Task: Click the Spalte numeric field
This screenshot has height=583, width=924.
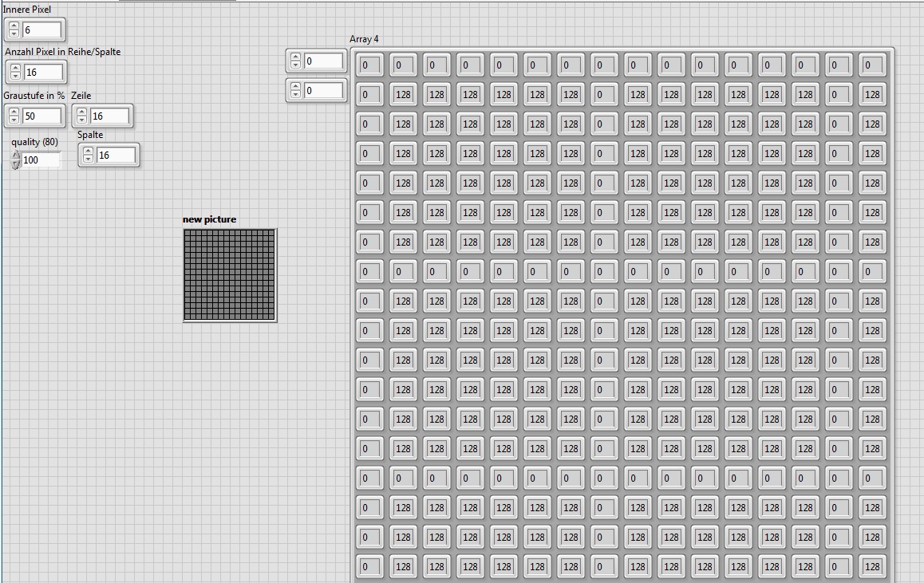Action: pyautogui.click(x=116, y=156)
